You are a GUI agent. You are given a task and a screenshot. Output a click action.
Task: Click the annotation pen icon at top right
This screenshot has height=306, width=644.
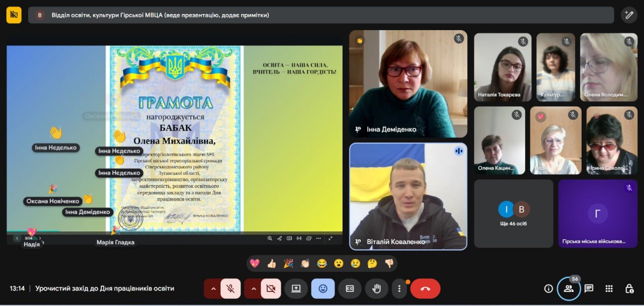[x=628, y=15]
